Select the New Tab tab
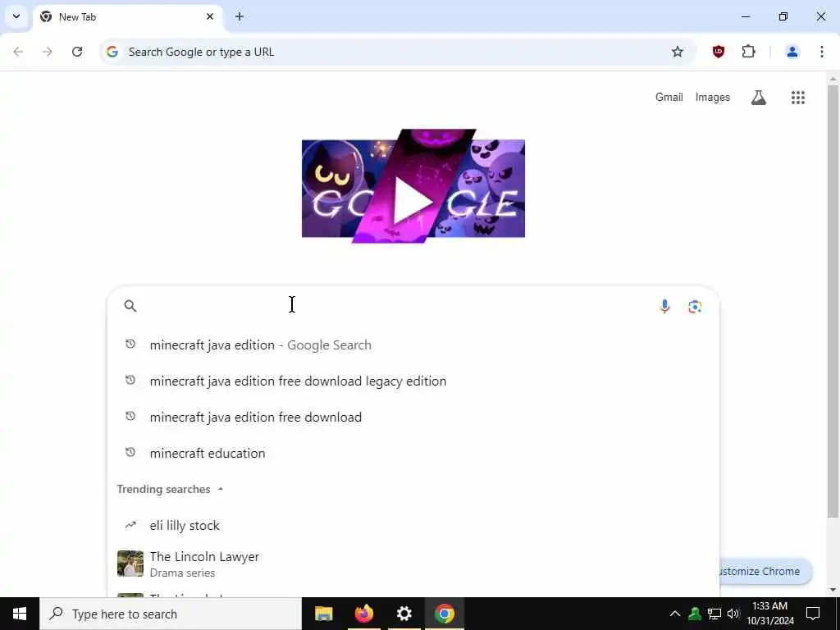 (x=128, y=17)
